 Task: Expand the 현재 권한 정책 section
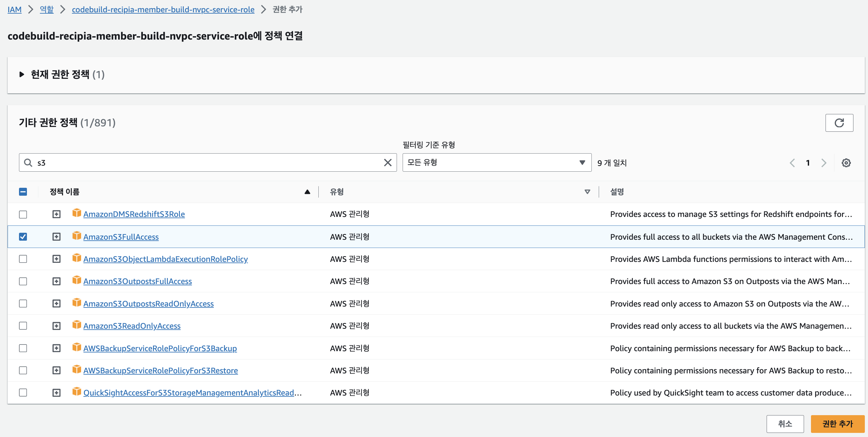tap(22, 74)
